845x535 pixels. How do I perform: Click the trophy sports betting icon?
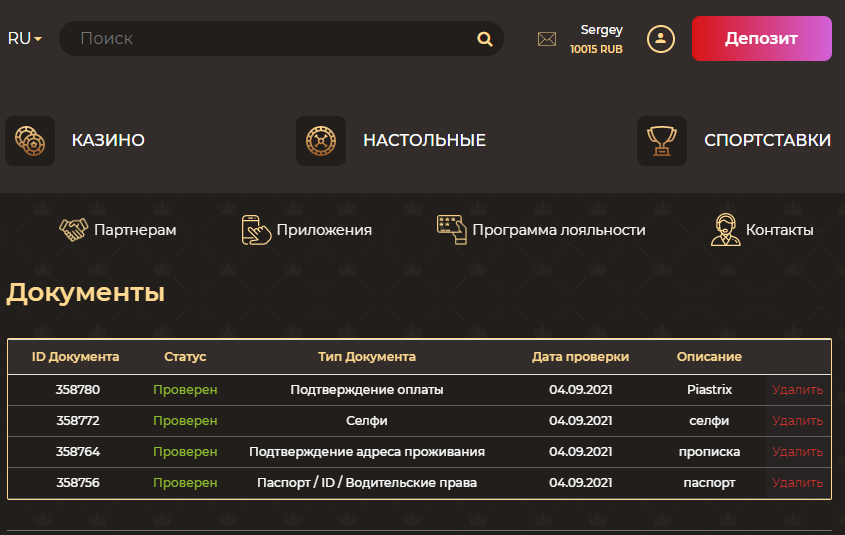point(662,141)
